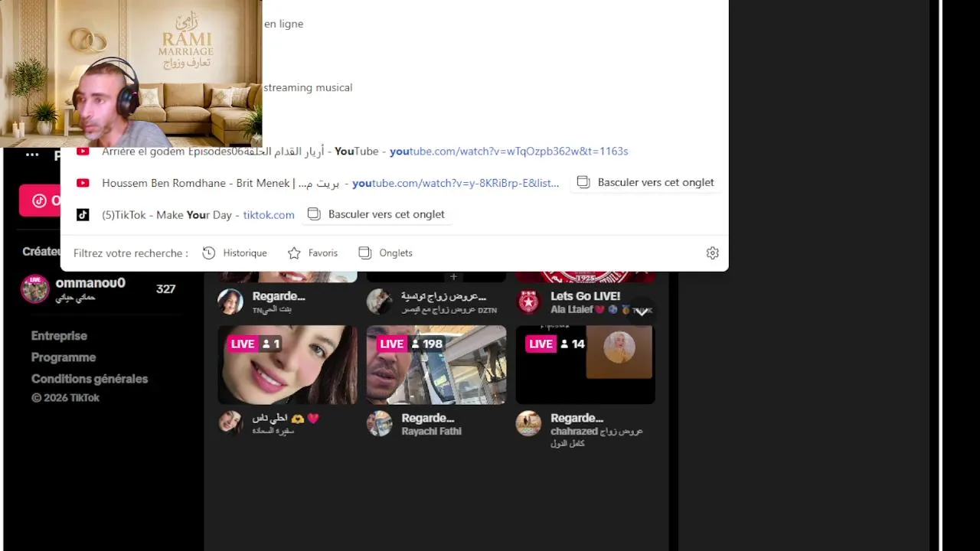Open the search filter settings gear
Viewport: 980px width, 551px height.
(713, 253)
